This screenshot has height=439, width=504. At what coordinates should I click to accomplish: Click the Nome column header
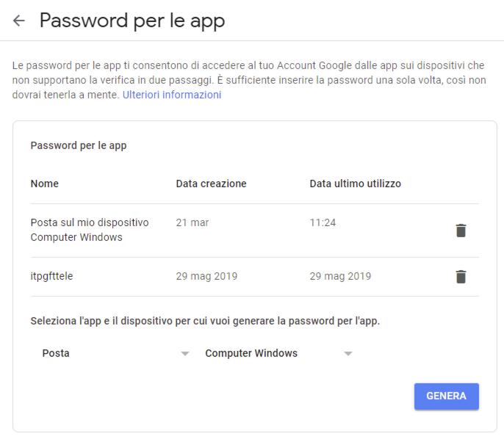pyautogui.click(x=45, y=184)
